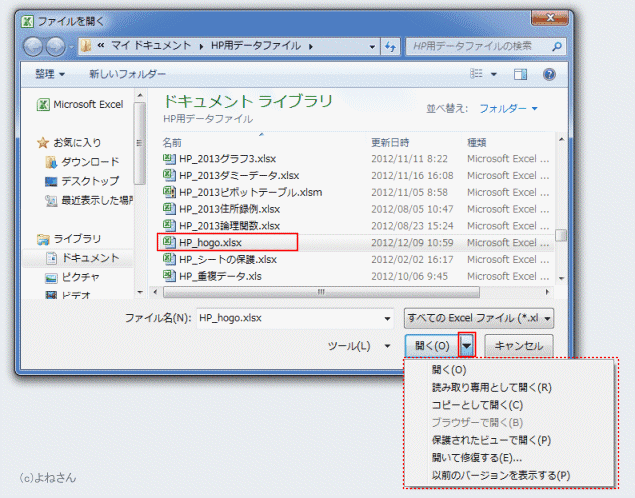Click icon of HP_2013ピボットテーブル.xlsm
This screenshot has height=498, width=635.
coord(169,192)
